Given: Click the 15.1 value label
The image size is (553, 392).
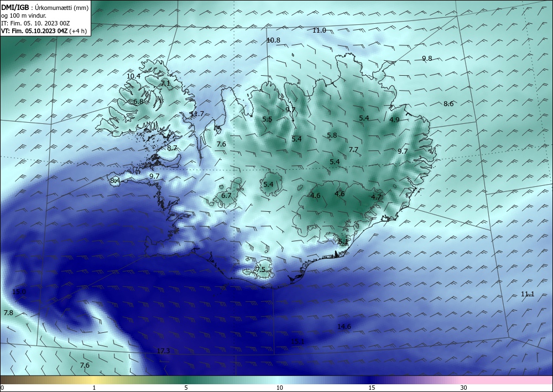Looking at the screenshot, I should 298,342.
